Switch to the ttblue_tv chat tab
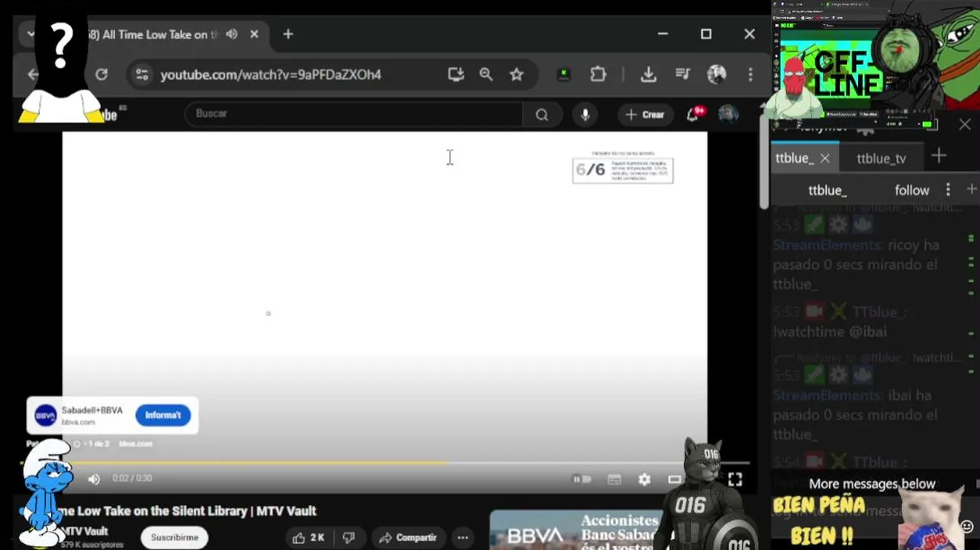 tap(881, 158)
